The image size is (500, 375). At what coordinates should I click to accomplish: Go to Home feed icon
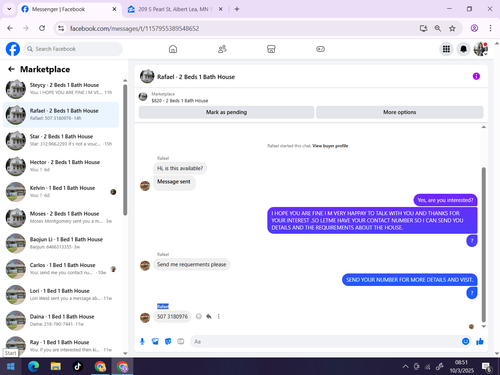pos(173,49)
